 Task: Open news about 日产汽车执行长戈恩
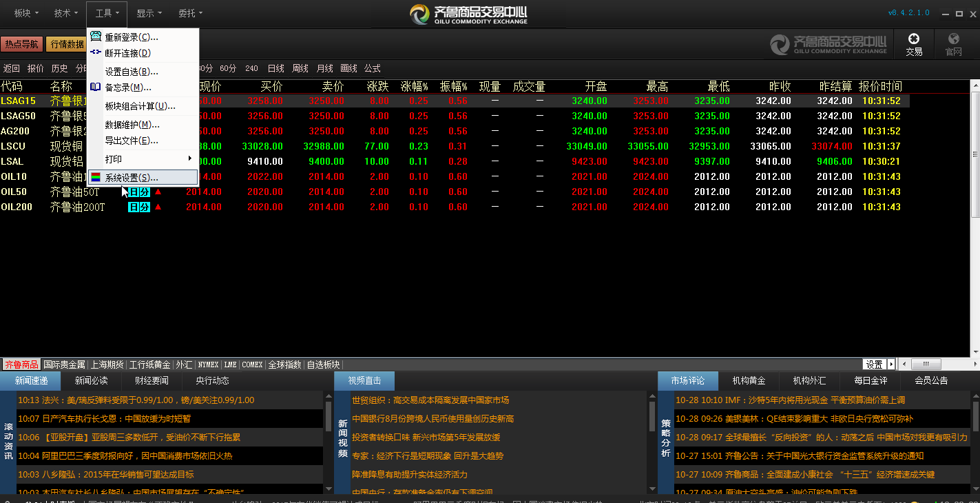pos(105,418)
